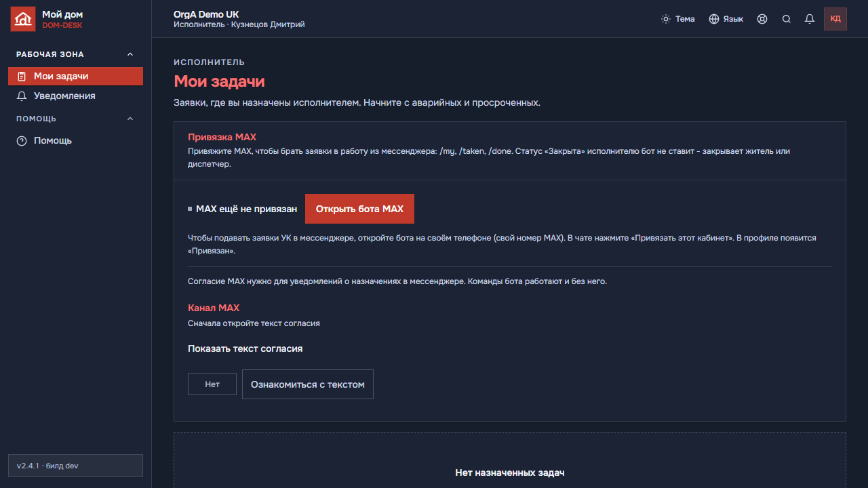Toggle the sun Тема theme icon
Image resolution: width=868 pixels, height=488 pixels.
tap(666, 19)
